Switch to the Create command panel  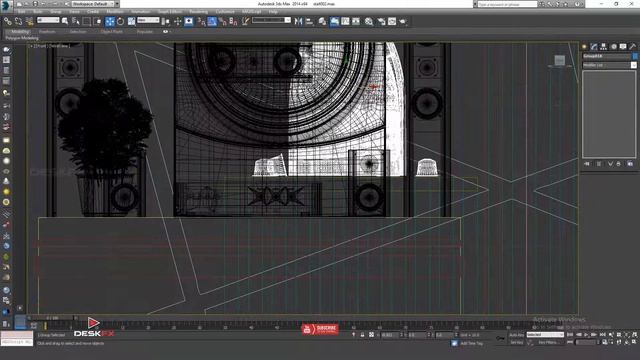click(x=584, y=47)
